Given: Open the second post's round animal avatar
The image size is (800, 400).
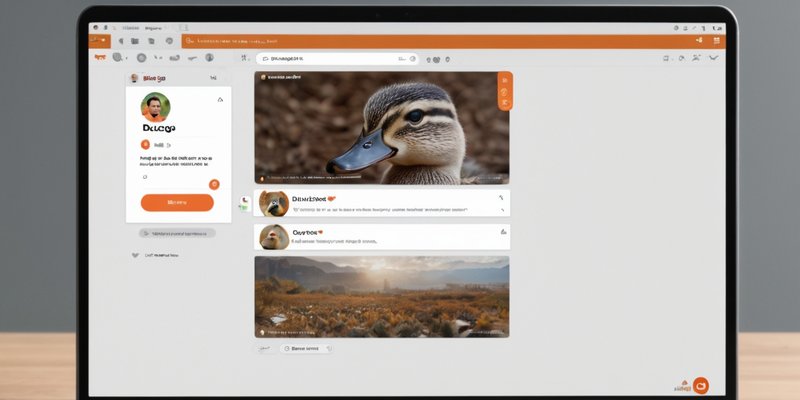Looking at the screenshot, I should click(274, 237).
